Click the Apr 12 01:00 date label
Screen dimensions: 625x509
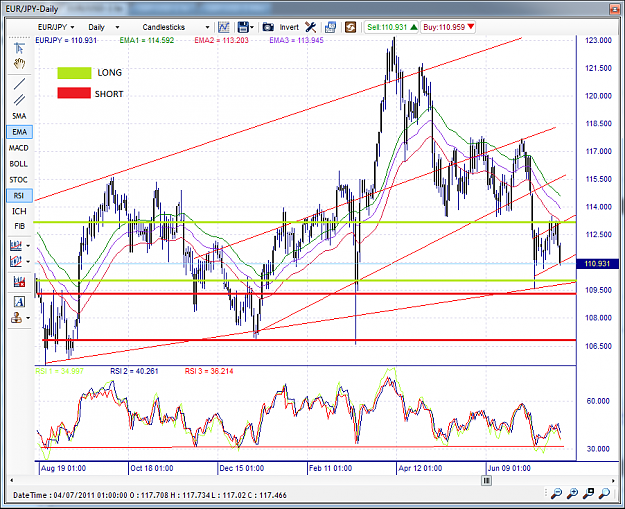pos(420,468)
